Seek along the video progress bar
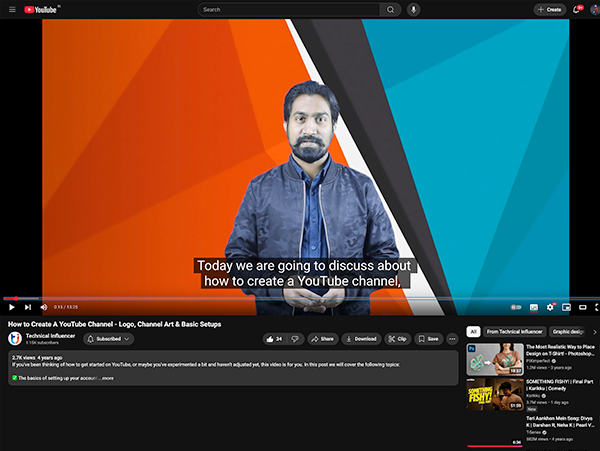Screen dimensions: 600x451 click(300, 298)
